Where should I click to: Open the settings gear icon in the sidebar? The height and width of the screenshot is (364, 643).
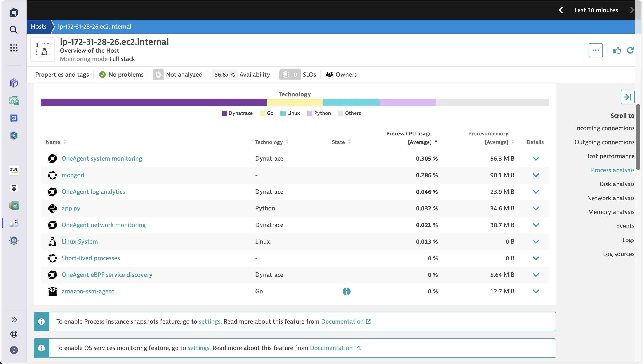pos(14,241)
